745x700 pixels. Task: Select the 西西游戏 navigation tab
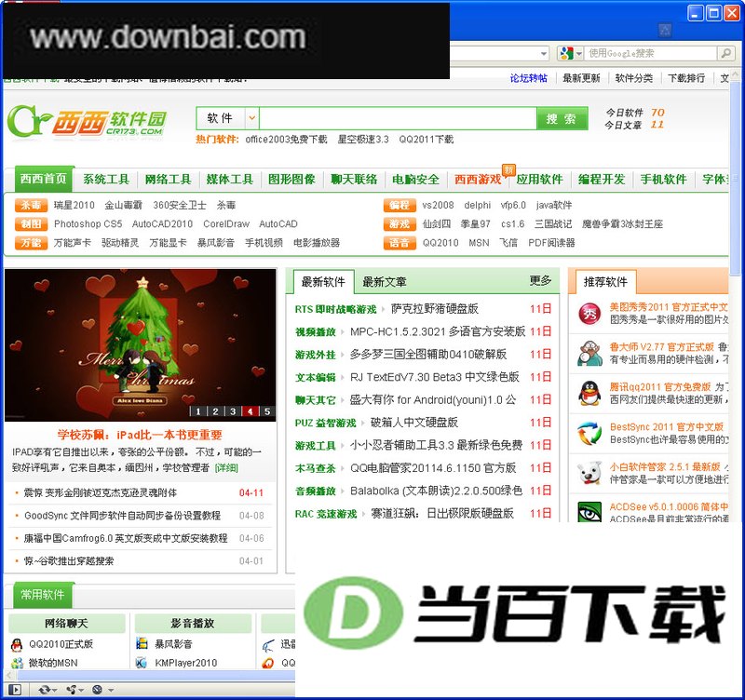pos(478,179)
